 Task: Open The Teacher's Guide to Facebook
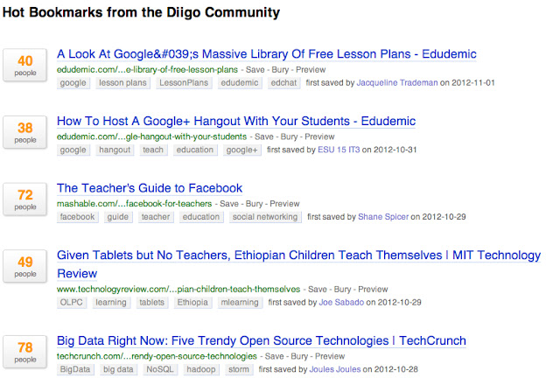150,188
